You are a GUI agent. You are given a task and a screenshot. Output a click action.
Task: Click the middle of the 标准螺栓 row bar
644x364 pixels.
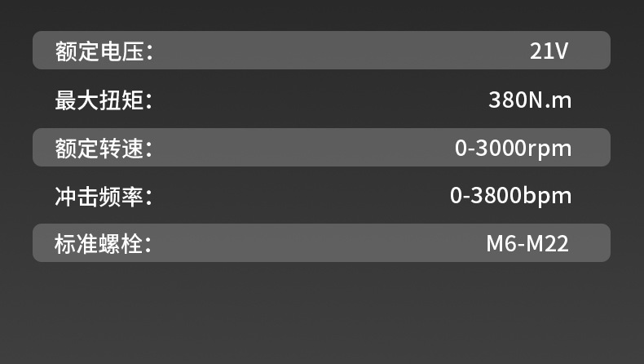pos(321,242)
